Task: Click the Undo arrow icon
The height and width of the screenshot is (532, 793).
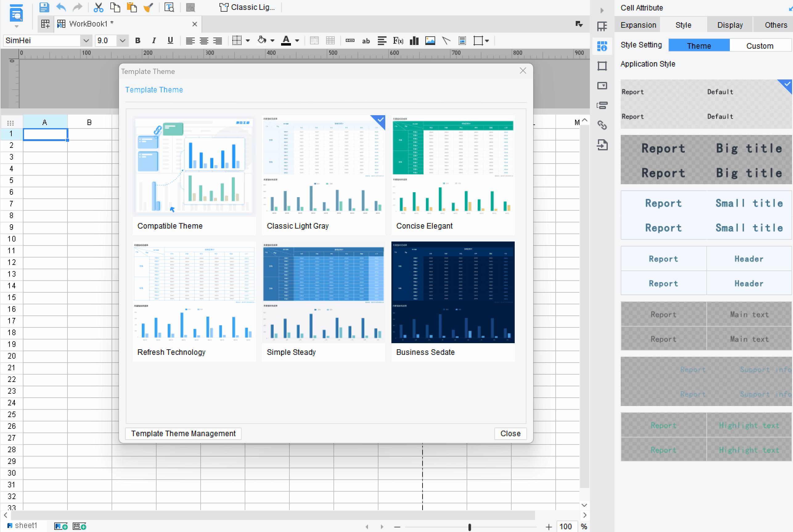Action: (61, 7)
